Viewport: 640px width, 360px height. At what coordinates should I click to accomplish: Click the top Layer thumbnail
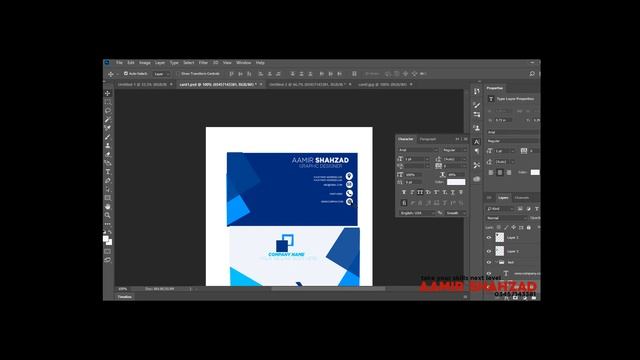coord(500,238)
